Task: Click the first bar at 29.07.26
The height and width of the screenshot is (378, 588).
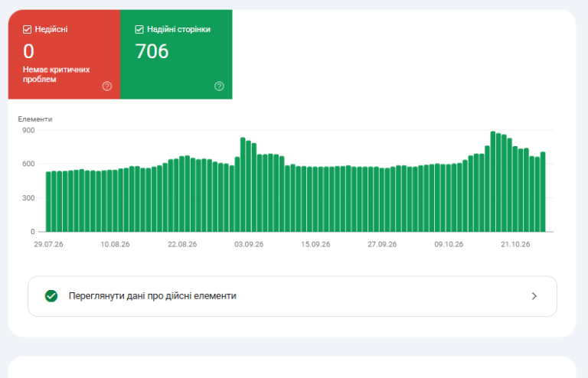Action: (48, 202)
